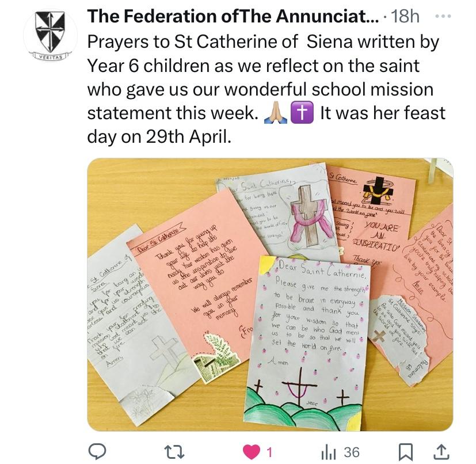This screenshot has height=464, width=476.
Task: Share the post using the upload arrow icon
Action: [441, 452]
